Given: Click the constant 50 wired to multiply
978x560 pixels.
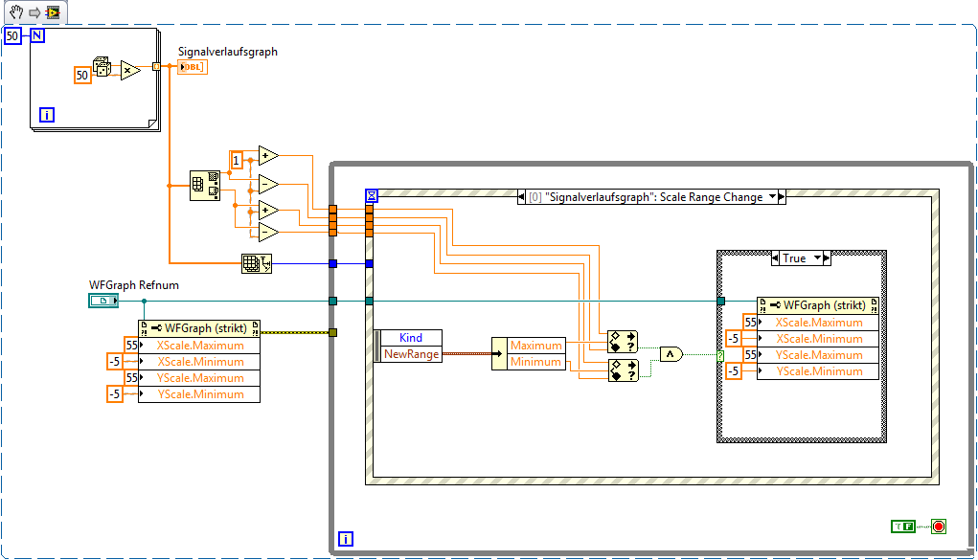Looking at the screenshot, I should pos(82,76).
